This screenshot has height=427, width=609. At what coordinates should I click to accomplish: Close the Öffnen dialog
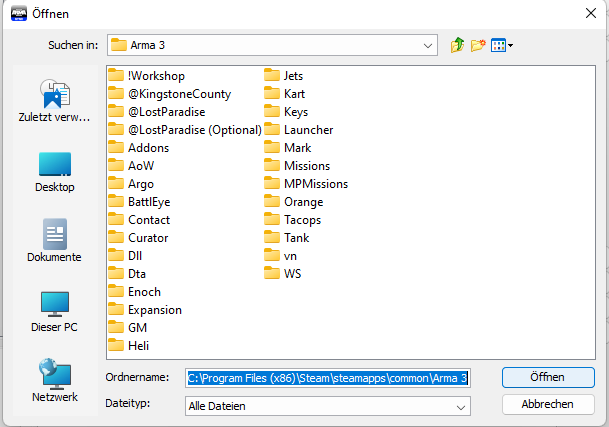click(x=591, y=13)
